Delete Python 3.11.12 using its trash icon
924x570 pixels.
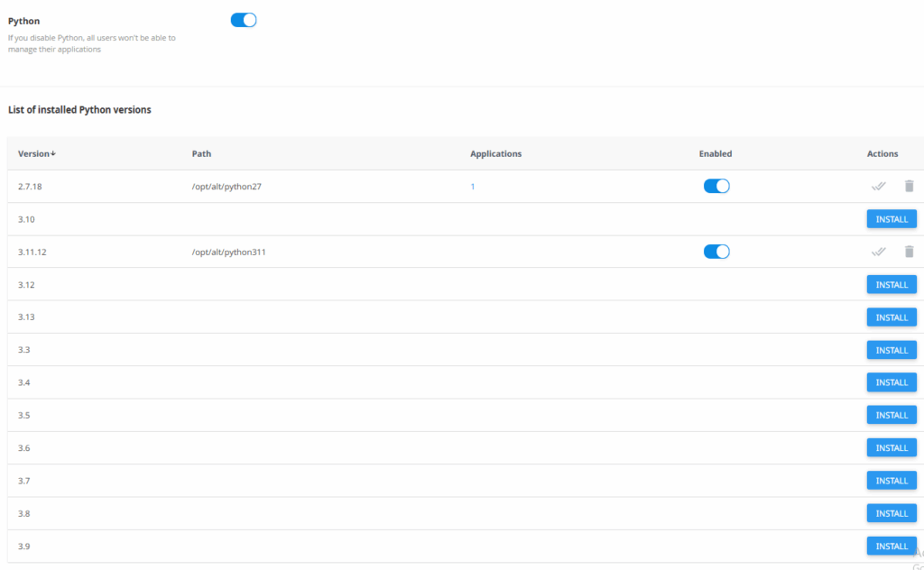coord(910,252)
